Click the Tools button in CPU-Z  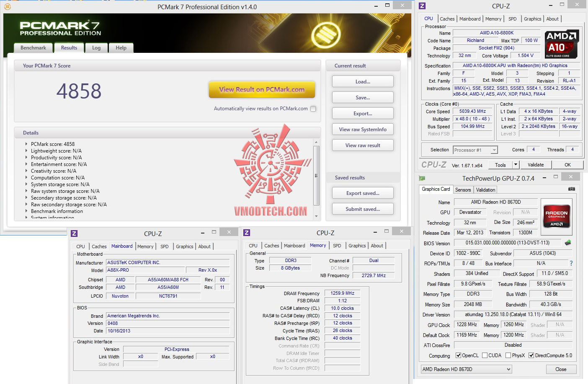coord(500,165)
